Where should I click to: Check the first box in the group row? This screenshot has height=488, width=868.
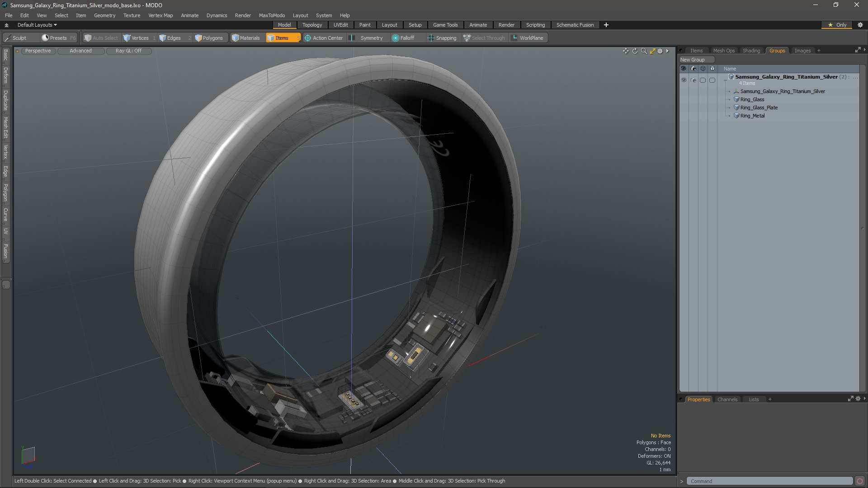tap(703, 80)
